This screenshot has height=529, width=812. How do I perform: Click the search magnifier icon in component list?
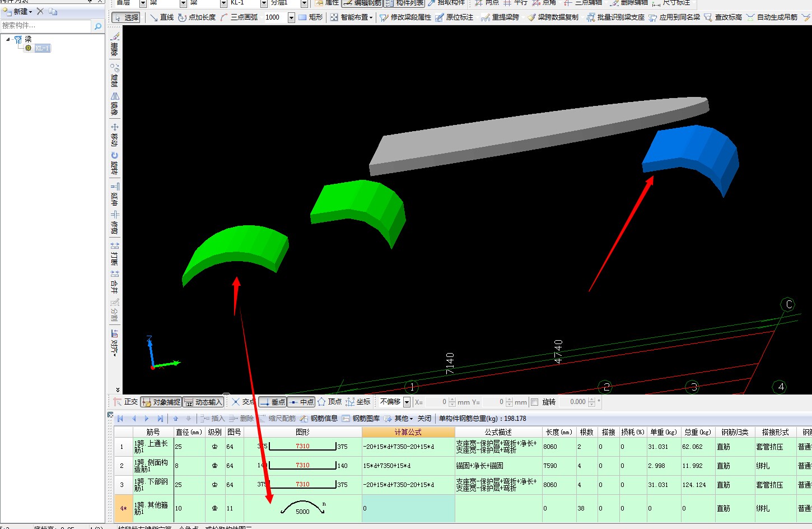pos(98,26)
